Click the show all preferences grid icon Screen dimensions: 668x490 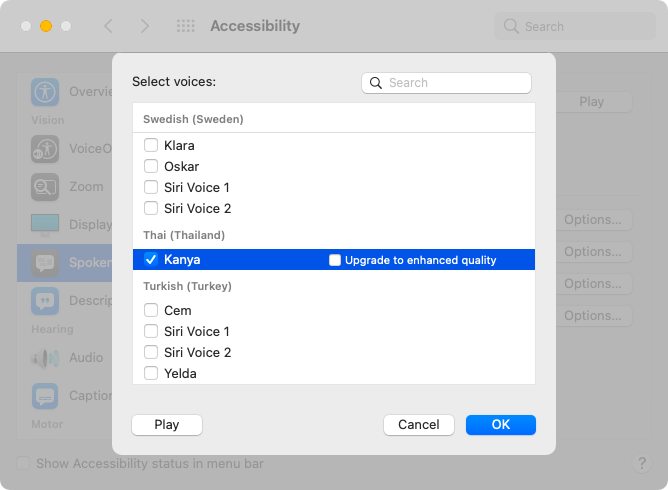click(x=185, y=26)
